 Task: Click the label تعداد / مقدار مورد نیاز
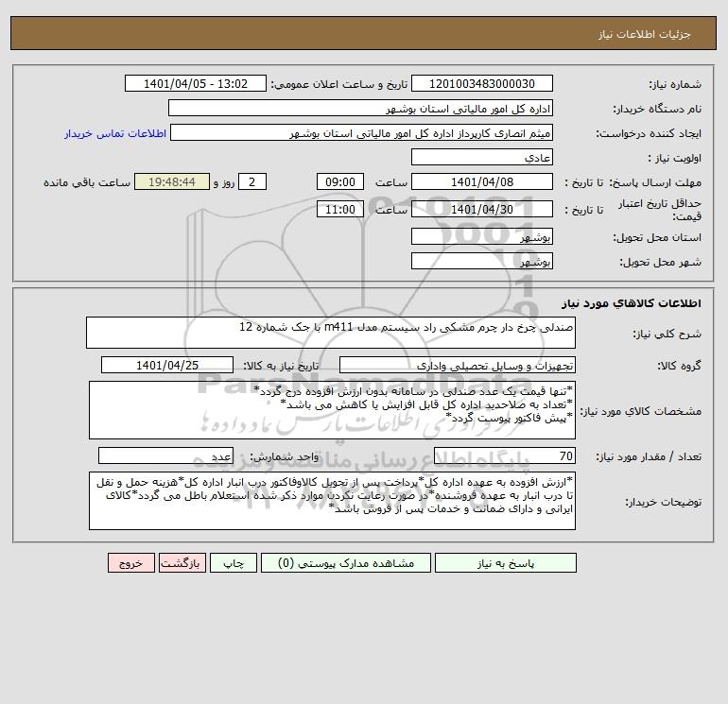[649, 456]
